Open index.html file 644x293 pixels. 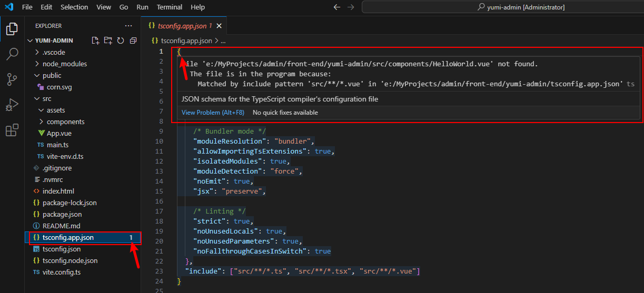58,191
